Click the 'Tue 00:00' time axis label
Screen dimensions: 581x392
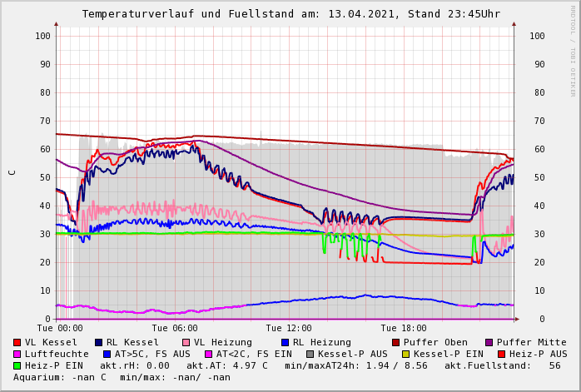[x=60, y=329]
